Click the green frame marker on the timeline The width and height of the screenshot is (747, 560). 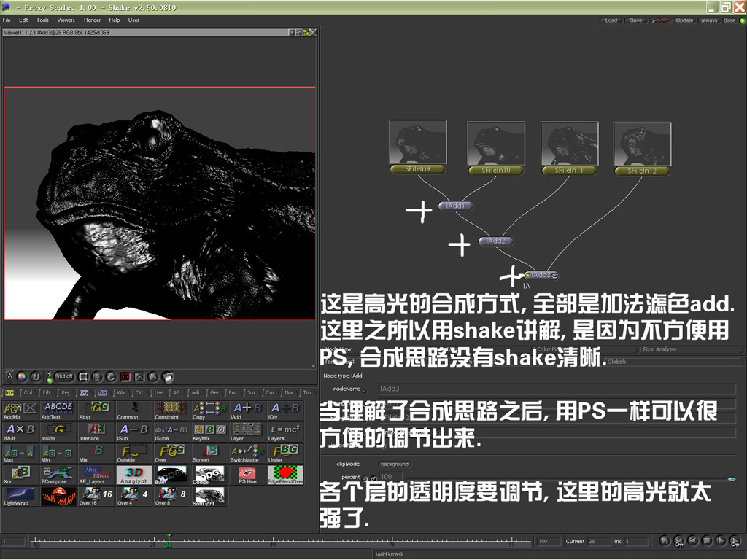169,542
